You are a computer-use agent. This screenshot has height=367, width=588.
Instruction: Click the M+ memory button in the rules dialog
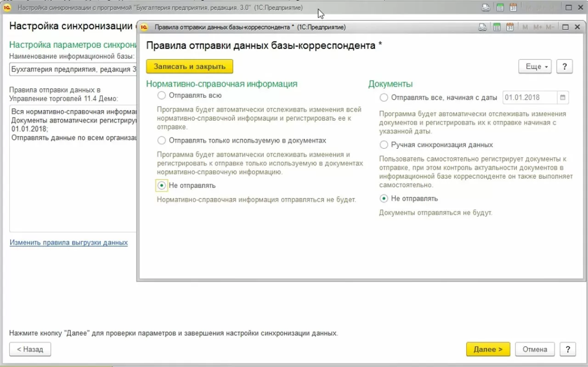coord(538,28)
